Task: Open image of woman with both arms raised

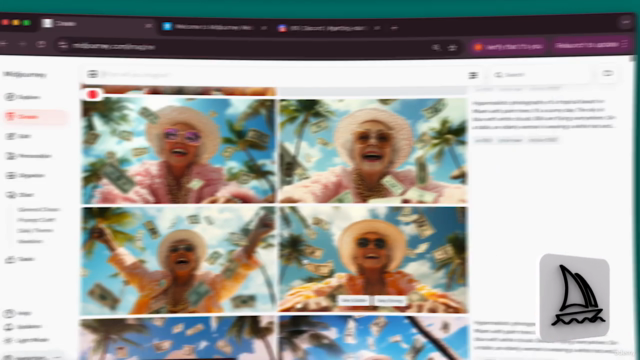Action: click(178, 260)
